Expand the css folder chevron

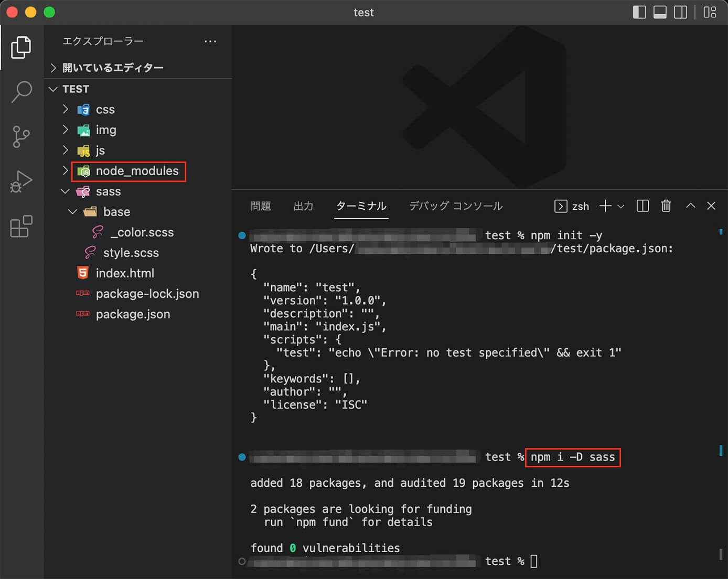point(65,109)
